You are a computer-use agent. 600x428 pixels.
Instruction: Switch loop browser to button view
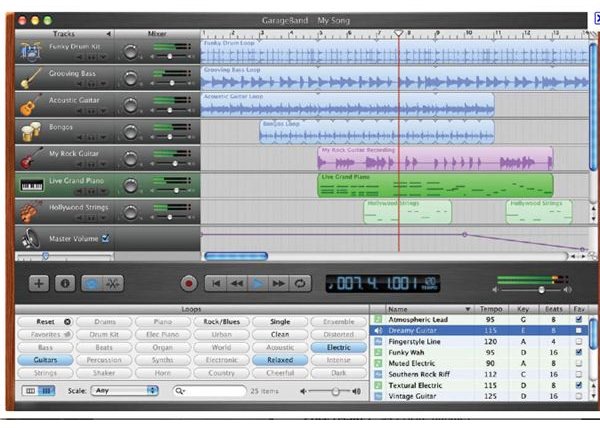(x=47, y=391)
